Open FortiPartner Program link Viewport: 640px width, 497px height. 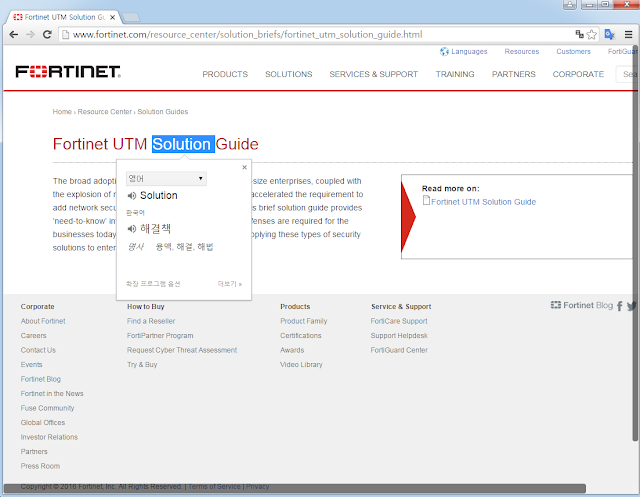tap(160, 336)
